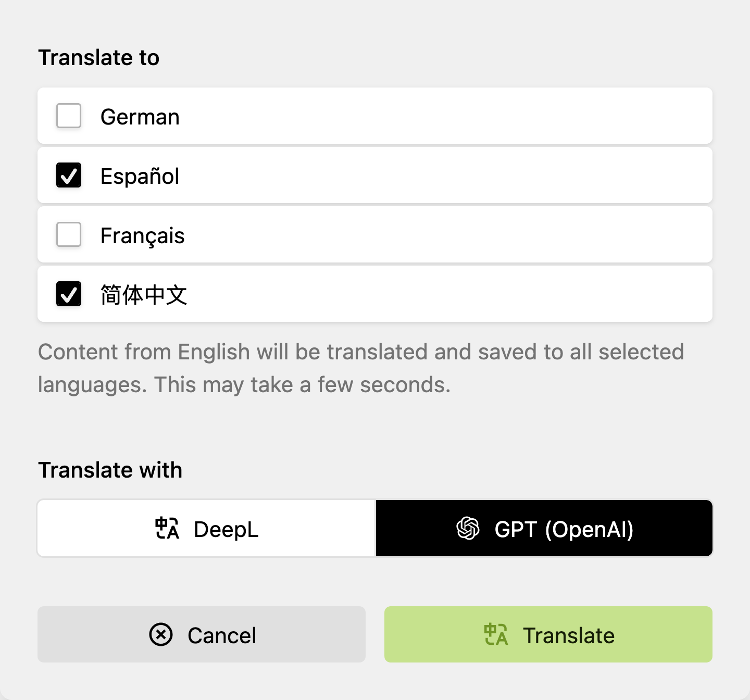Click the 中/A translate icon on DeepL option
The image size is (750, 700).
point(168,528)
